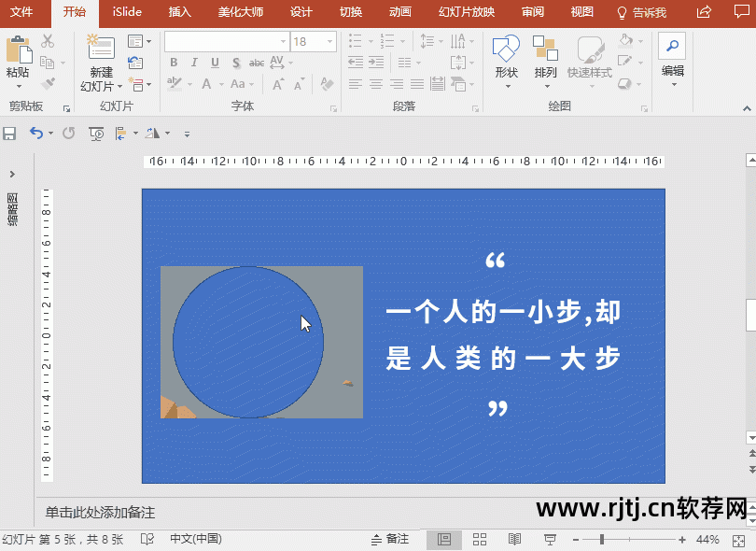Toggle Bold formatting
The height and width of the screenshot is (551, 756).
[174, 64]
